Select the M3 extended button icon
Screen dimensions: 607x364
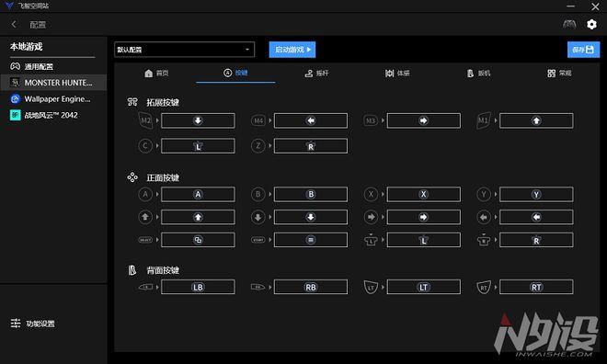[x=371, y=120]
